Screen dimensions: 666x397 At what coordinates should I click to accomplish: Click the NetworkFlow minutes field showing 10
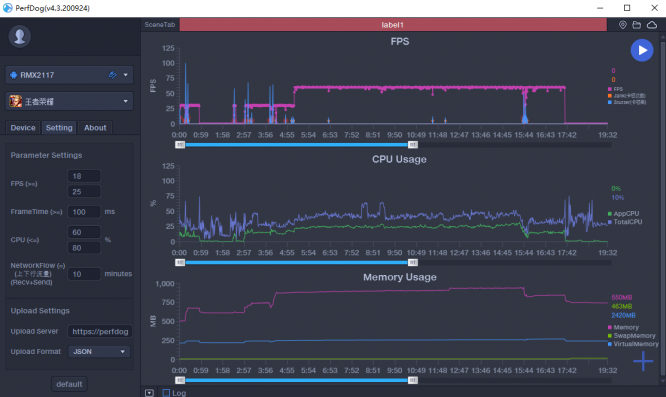tap(84, 274)
